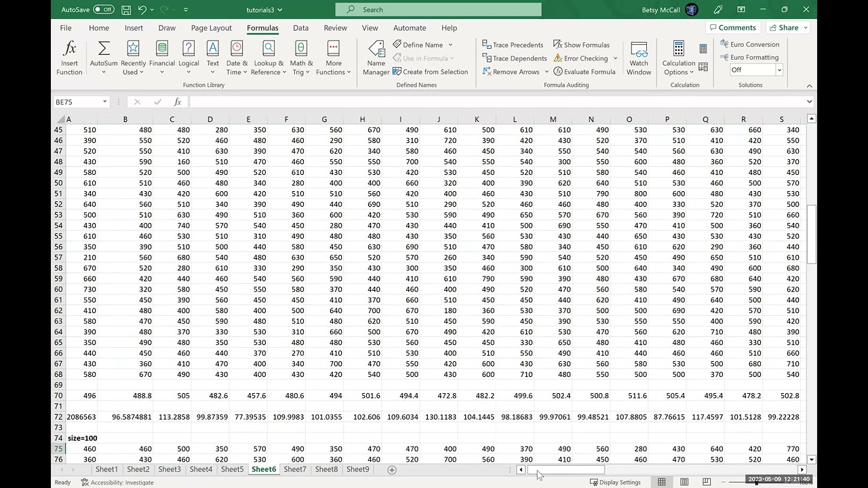Click Trace Precedents
This screenshot has width=868, height=488.
(513, 45)
